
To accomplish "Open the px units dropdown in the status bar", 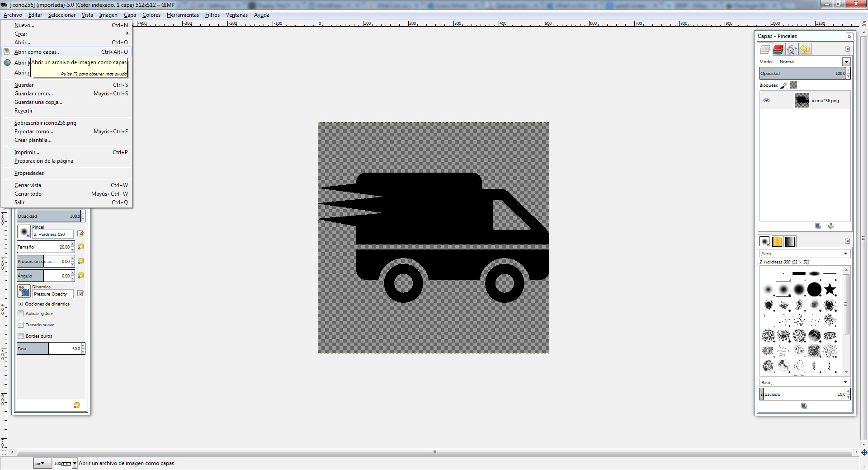I will pyautogui.click(x=42, y=463).
